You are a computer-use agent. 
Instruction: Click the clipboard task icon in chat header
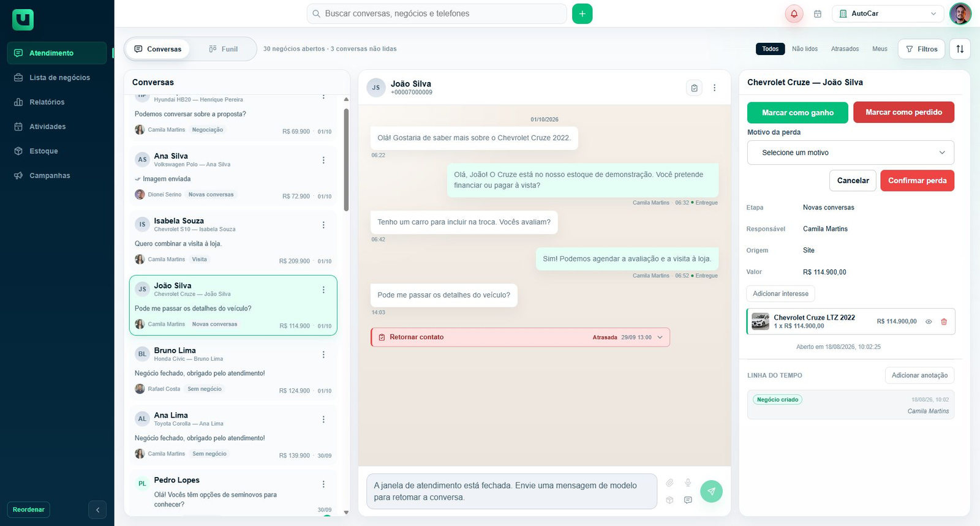694,88
